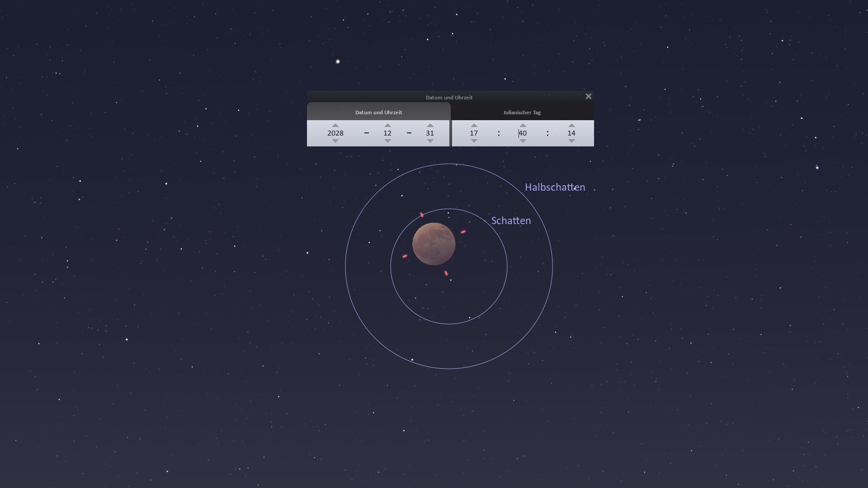Click the eclipsed Moon in the sky
Image resolution: width=868 pixels, height=488 pixels.
[434, 244]
